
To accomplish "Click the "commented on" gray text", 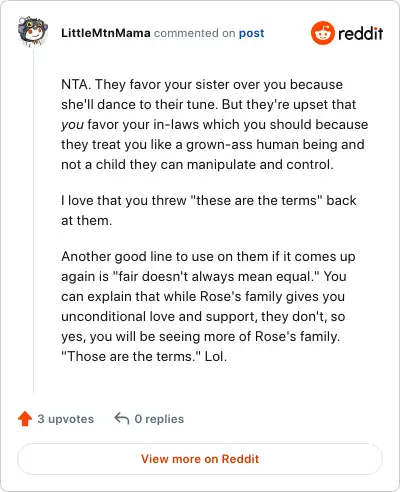I will click(195, 33).
